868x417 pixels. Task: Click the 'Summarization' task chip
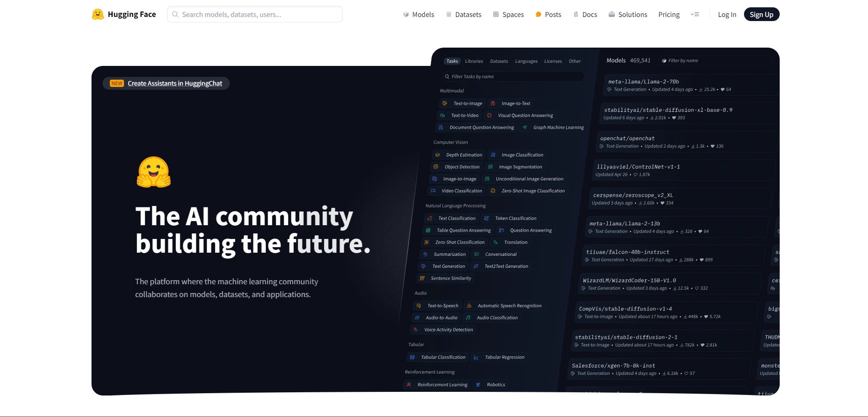444,254
